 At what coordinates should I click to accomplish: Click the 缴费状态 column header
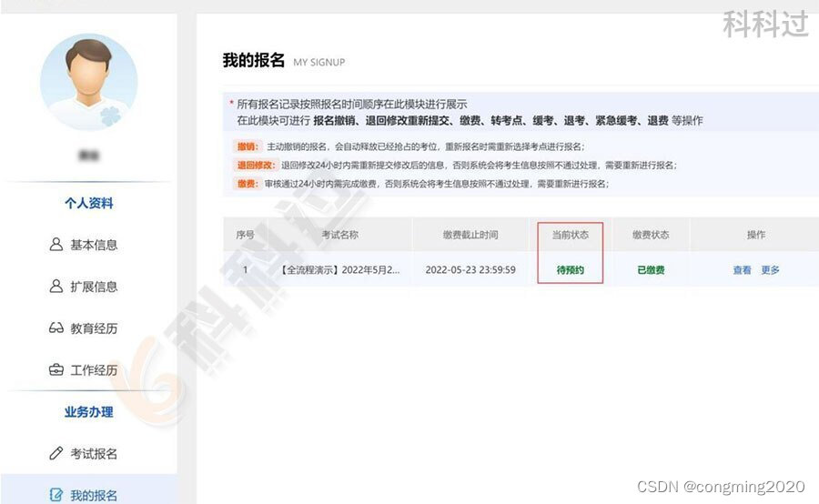tap(651, 235)
